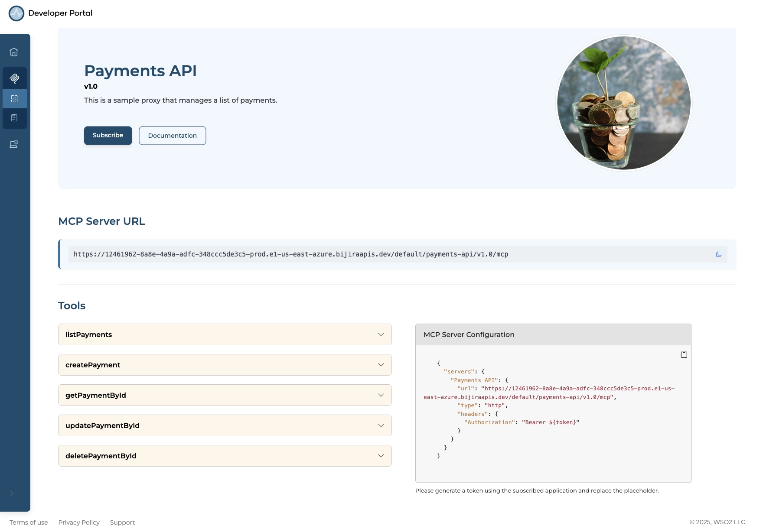Open the four-squares overview sidebar icon

click(x=14, y=99)
